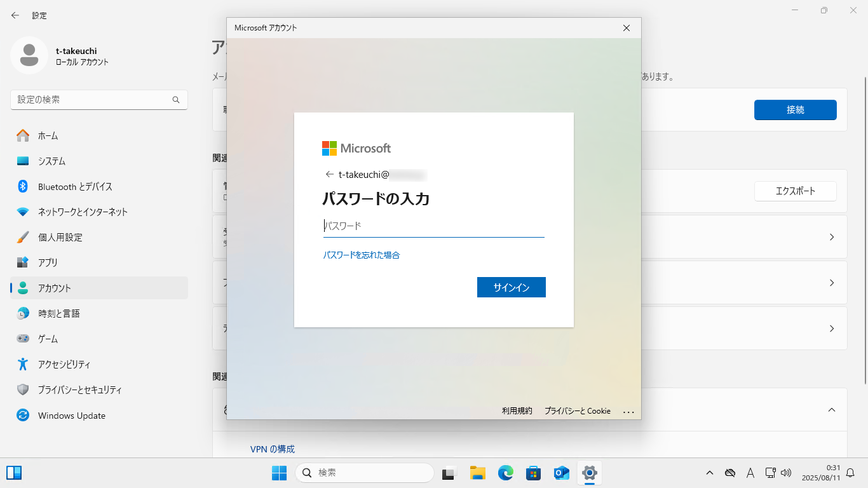Select アプリ in the sidebar
The image size is (868, 488).
pyautogui.click(x=99, y=262)
